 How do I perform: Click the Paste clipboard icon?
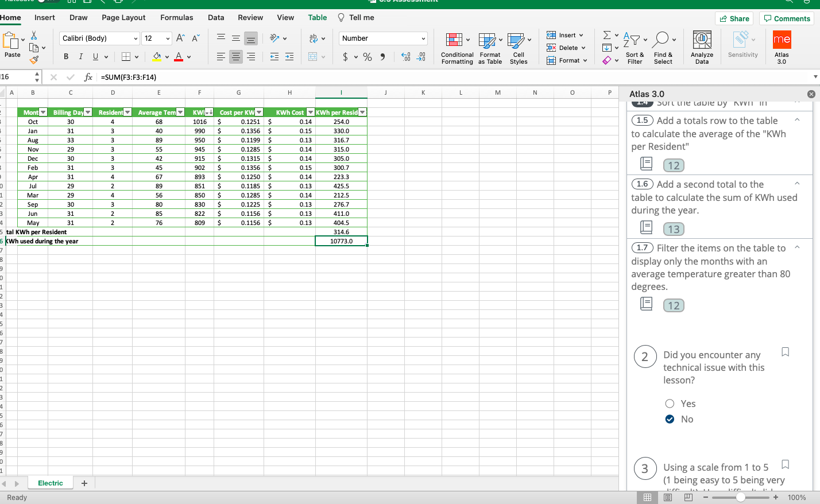pyautogui.click(x=10, y=41)
